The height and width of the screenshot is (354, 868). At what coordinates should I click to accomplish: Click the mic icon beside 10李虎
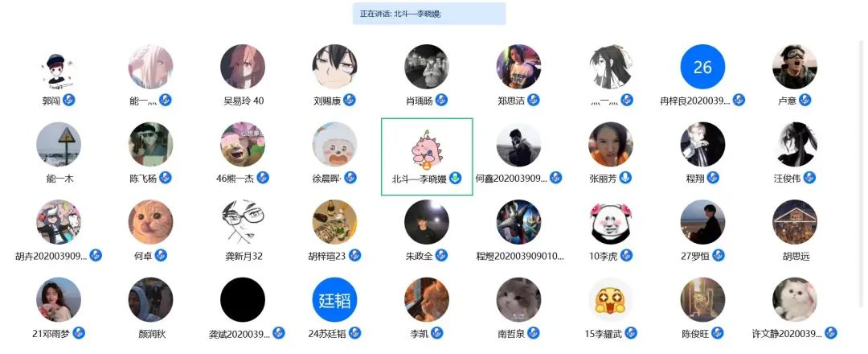[x=627, y=255]
